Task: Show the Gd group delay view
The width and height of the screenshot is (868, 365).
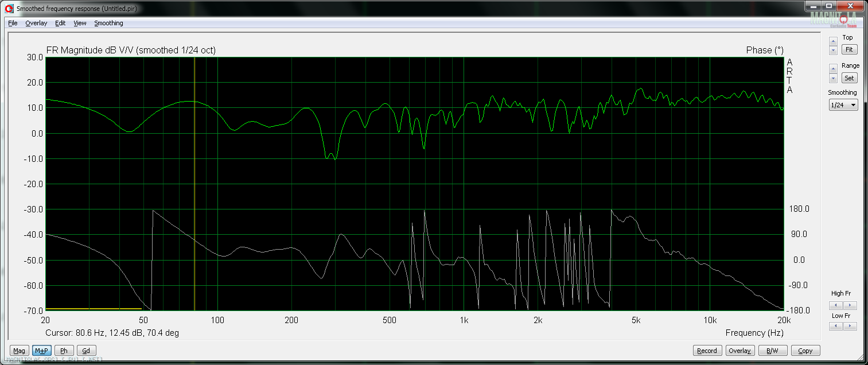Action: pos(85,351)
